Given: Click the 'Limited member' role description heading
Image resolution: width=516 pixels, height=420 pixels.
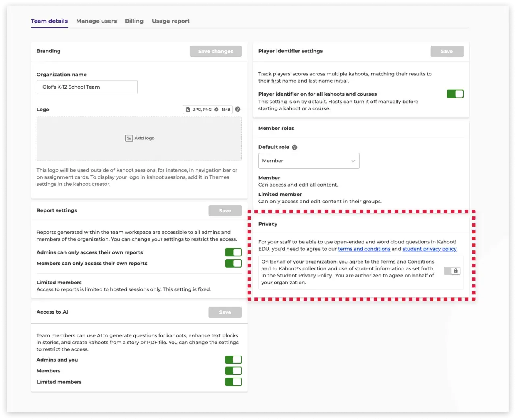Looking at the screenshot, I should (x=280, y=194).
